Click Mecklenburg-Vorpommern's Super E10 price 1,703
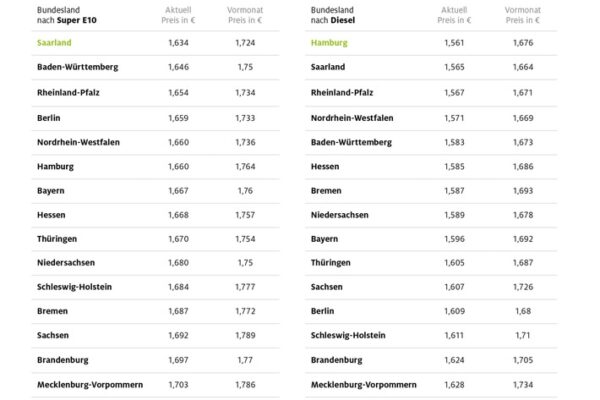Viewport: 600px width, 400px height. (178, 383)
